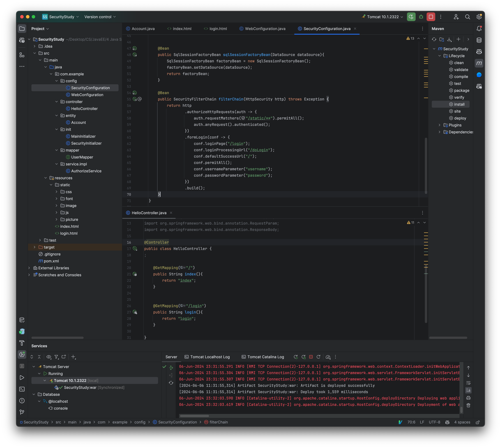Open the login.html editor tab
The height and width of the screenshot is (448, 501).
[x=215, y=29]
